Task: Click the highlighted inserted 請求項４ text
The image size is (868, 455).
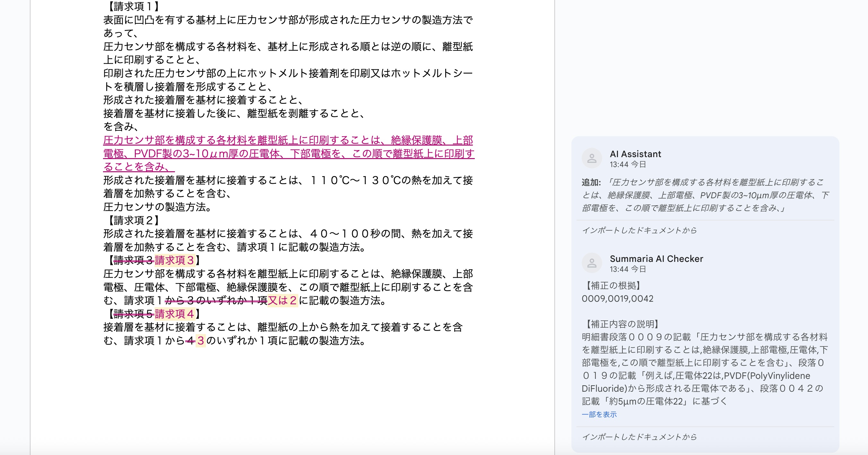Action: point(175,314)
